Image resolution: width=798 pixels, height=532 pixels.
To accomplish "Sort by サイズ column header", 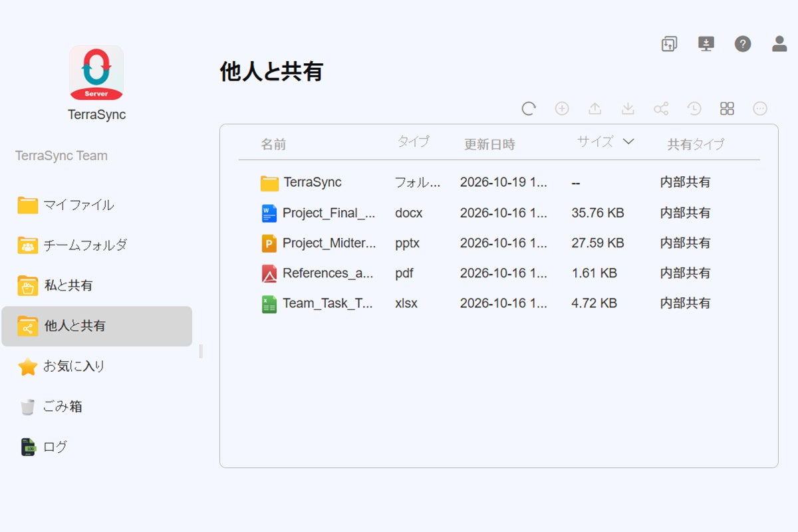I will [595, 141].
